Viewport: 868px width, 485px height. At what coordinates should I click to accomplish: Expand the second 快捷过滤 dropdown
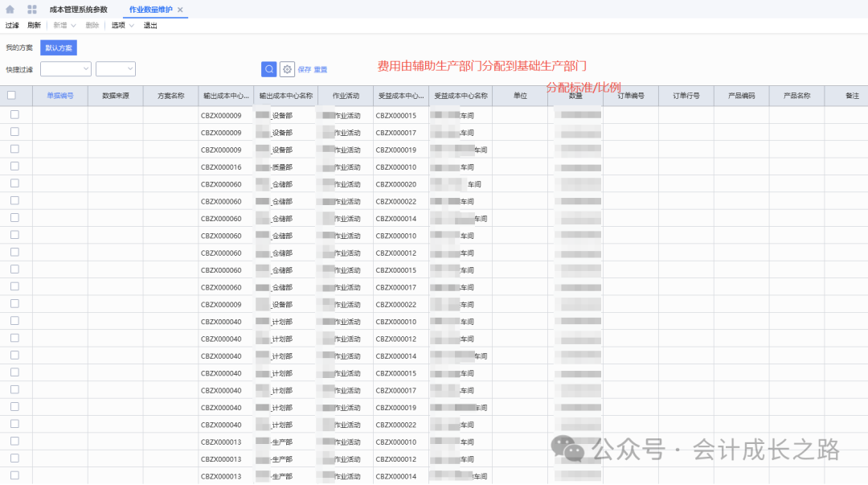116,69
